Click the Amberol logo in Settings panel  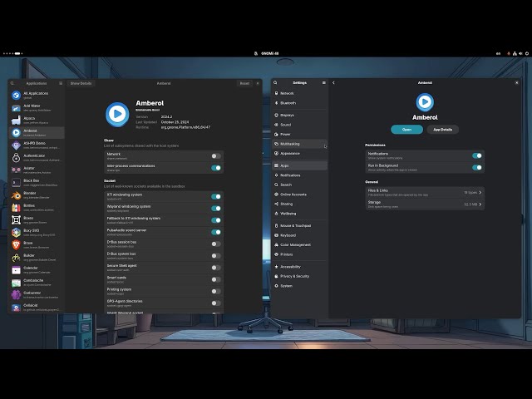click(425, 101)
